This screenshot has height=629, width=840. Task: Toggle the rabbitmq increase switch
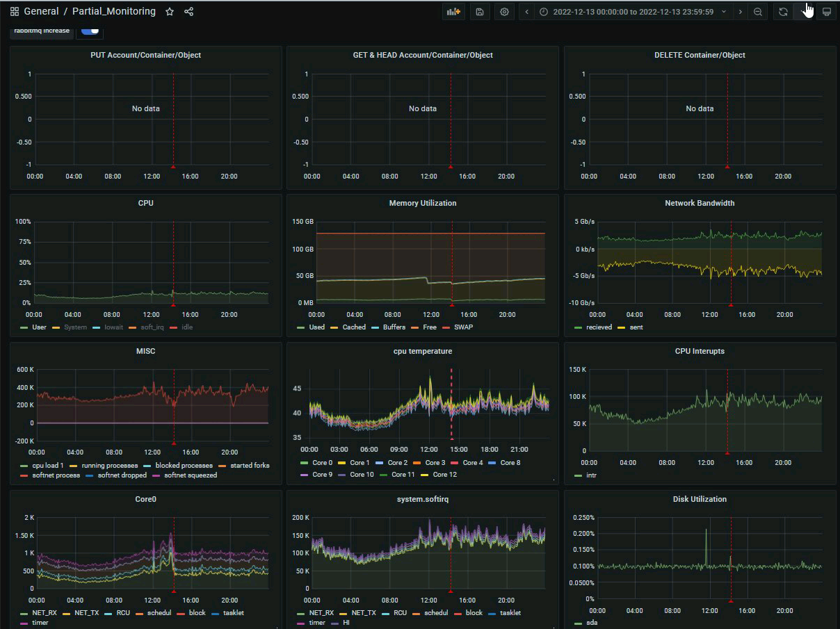[90, 31]
